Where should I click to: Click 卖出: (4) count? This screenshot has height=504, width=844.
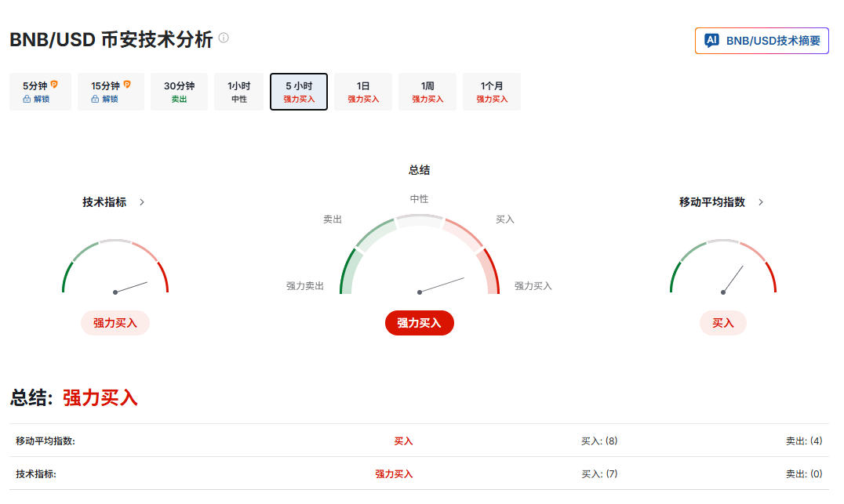click(804, 441)
